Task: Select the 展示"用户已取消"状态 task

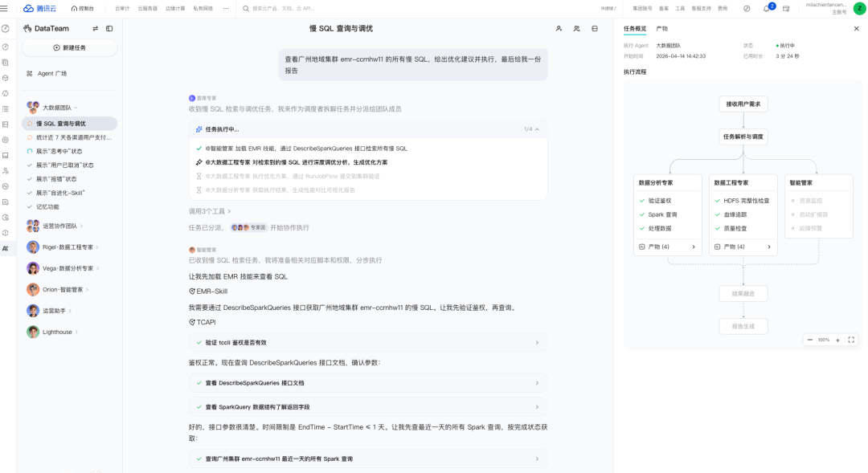Action: pyautogui.click(x=70, y=165)
